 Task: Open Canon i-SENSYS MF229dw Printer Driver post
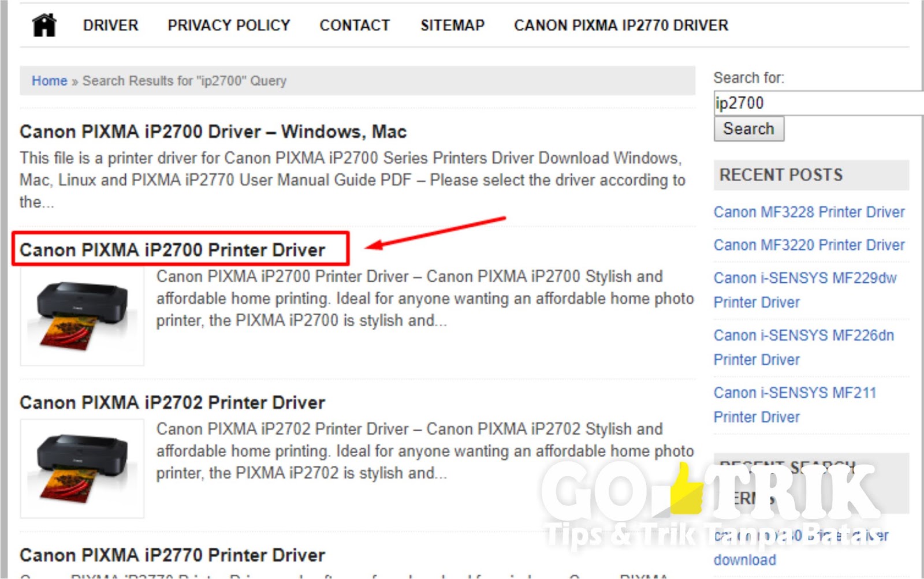pyautogui.click(x=805, y=290)
